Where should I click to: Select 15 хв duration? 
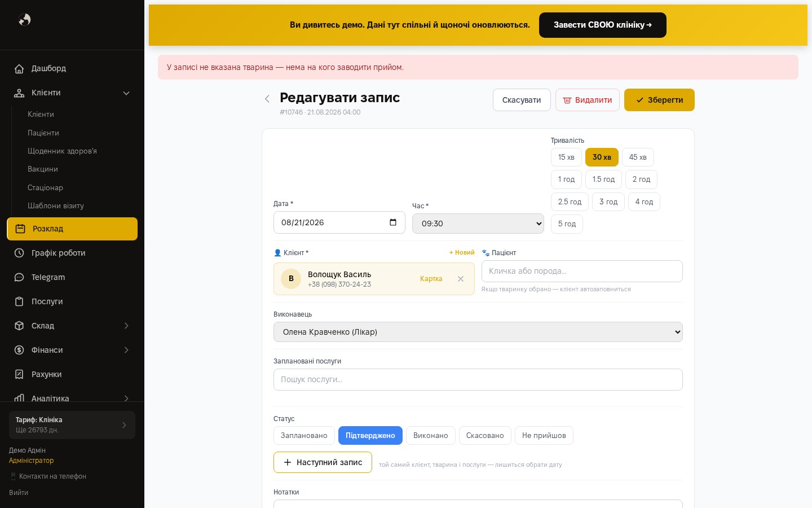pyautogui.click(x=566, y=157)
